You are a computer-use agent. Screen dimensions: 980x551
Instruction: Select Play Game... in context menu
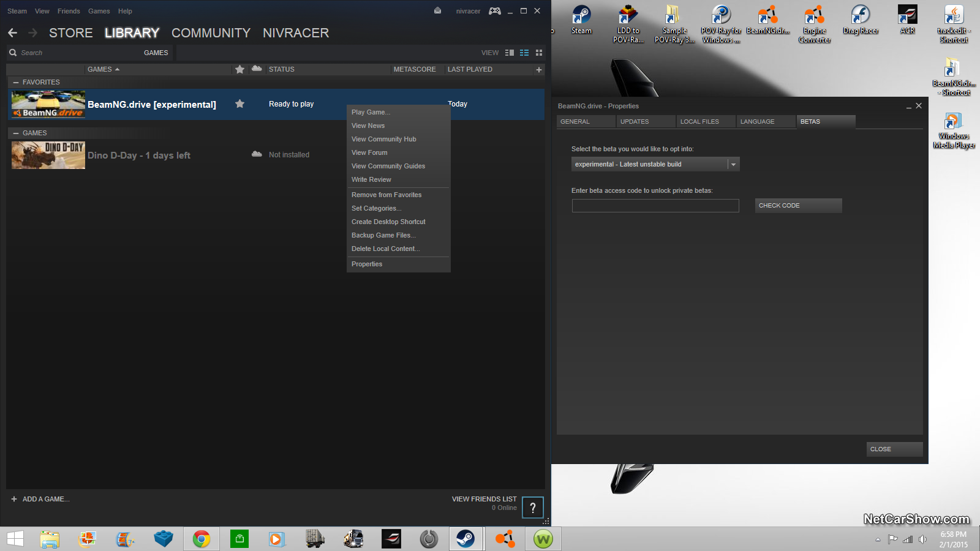[398, 112]
